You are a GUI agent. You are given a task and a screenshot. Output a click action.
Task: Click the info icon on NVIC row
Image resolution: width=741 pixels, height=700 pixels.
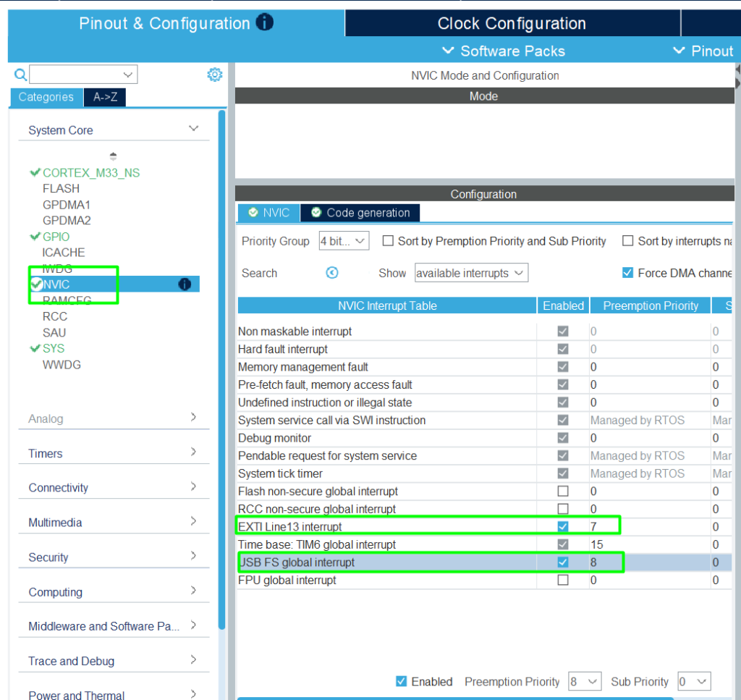click(x=185, y=284)
